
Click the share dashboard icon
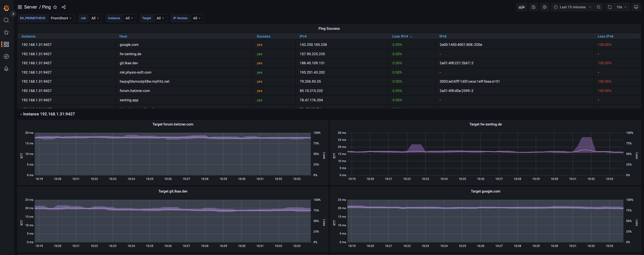tap(64, 7)
